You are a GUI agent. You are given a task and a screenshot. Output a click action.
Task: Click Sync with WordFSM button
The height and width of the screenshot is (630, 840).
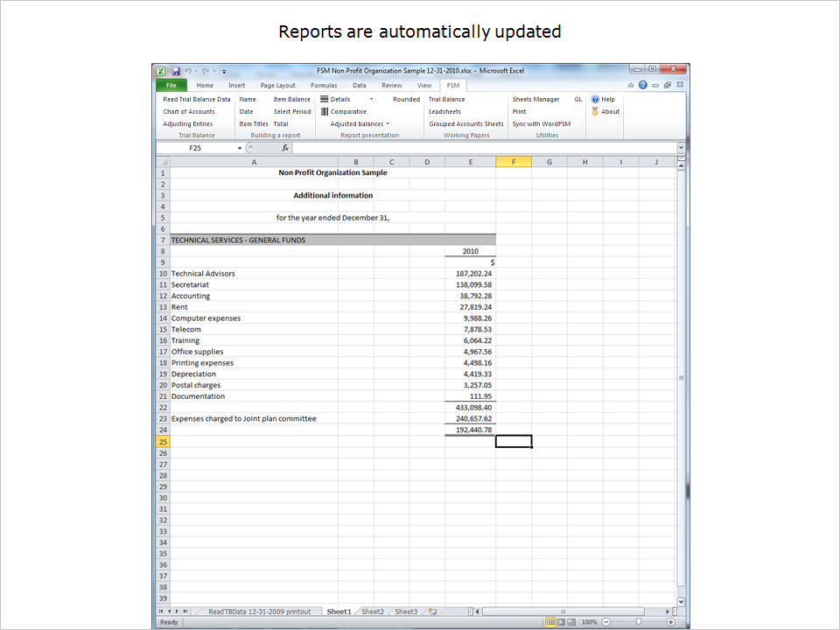tap(541, 124)
